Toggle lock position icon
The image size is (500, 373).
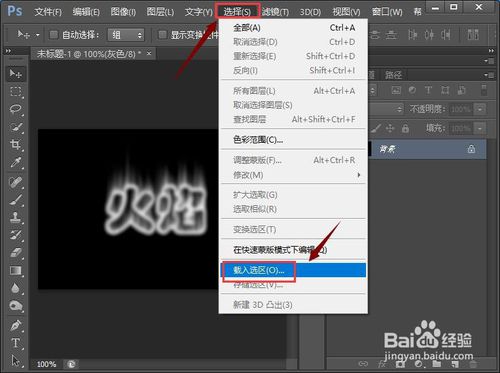390,128
